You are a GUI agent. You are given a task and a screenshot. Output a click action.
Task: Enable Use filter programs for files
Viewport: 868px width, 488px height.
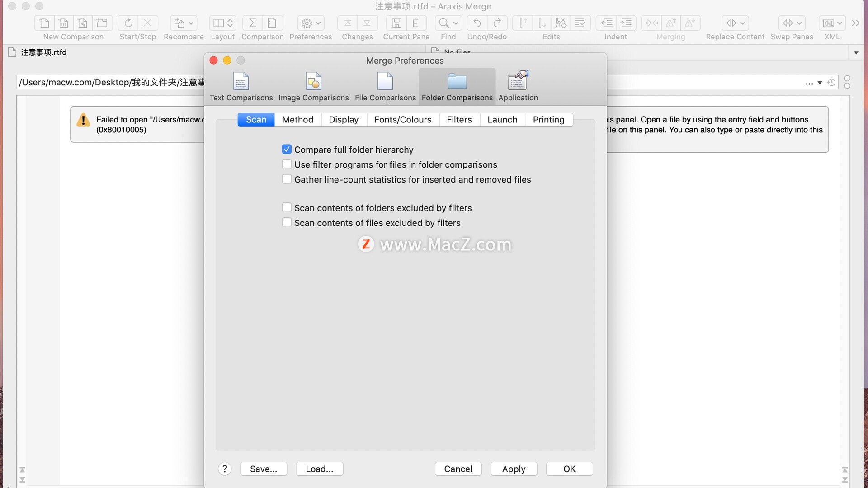[287, 164]
